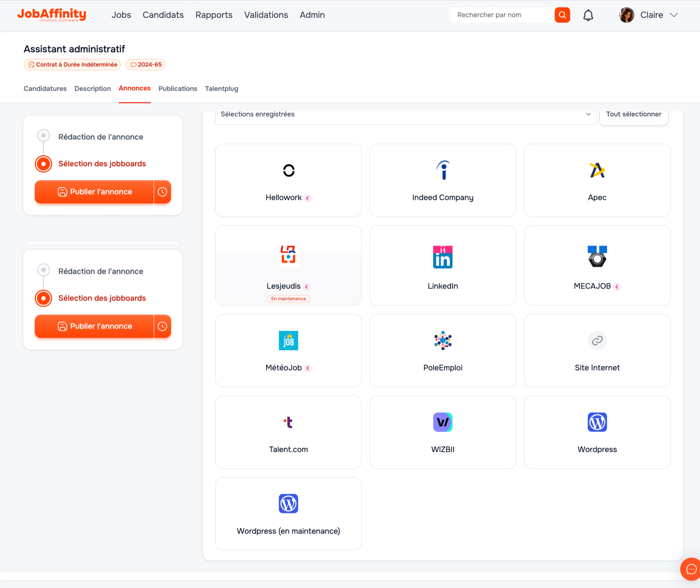Open the notifications bell
The image size is (700, 588).
click(588, 15)
